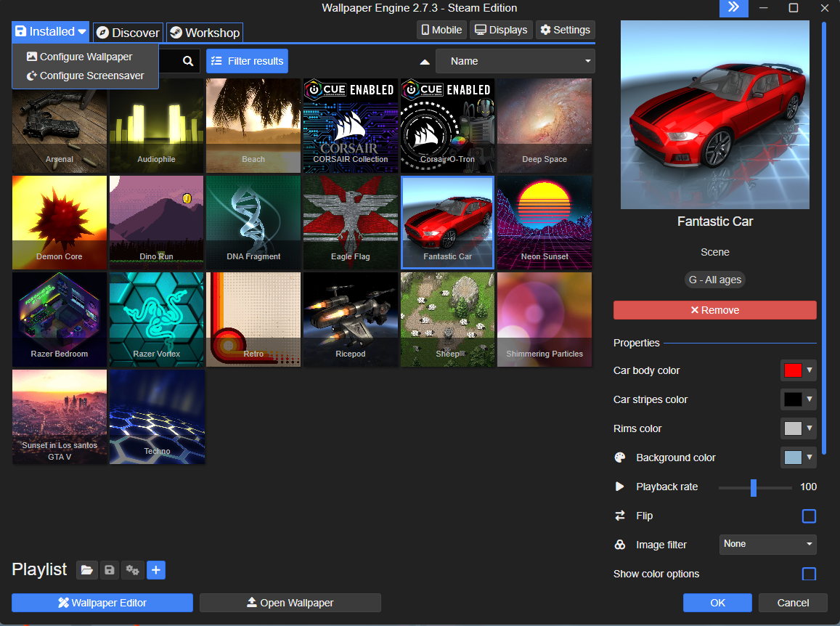Open the Image filter dropdown
The height and width of the screenshot is (626, 840).
767,544
